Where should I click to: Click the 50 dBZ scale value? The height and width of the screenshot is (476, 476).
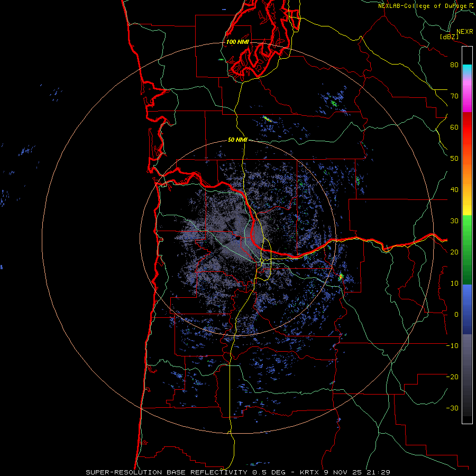click(x=454, y=159)
